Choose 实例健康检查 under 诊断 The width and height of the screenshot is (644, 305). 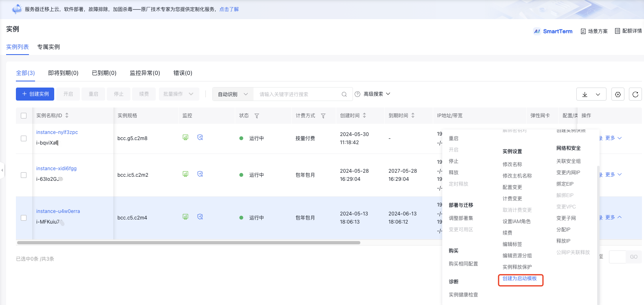463,295
